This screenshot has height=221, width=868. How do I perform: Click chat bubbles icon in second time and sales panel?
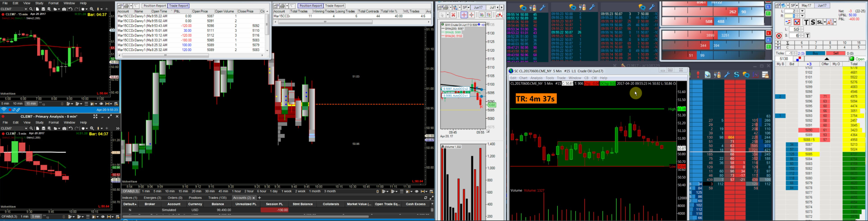572,7
